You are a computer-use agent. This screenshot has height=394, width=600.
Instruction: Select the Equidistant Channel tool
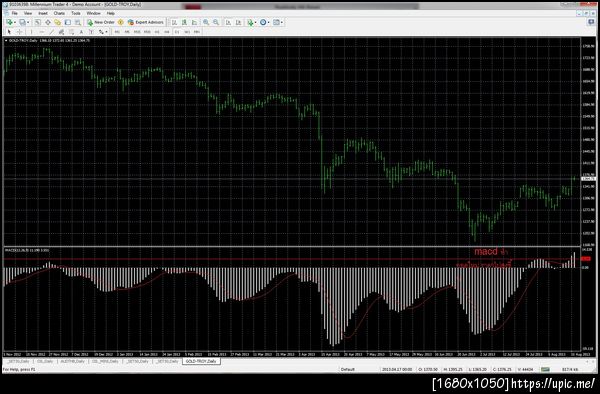tap(61, 32)
